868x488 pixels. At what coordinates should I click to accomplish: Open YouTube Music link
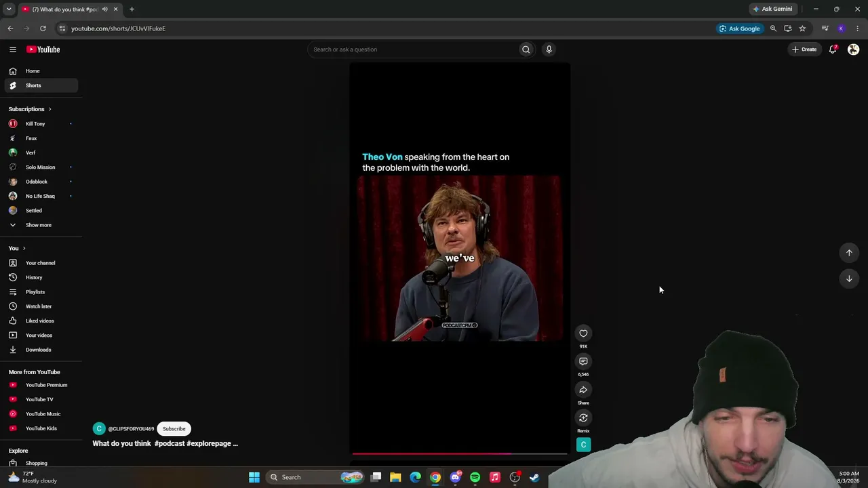pos(43,414)
